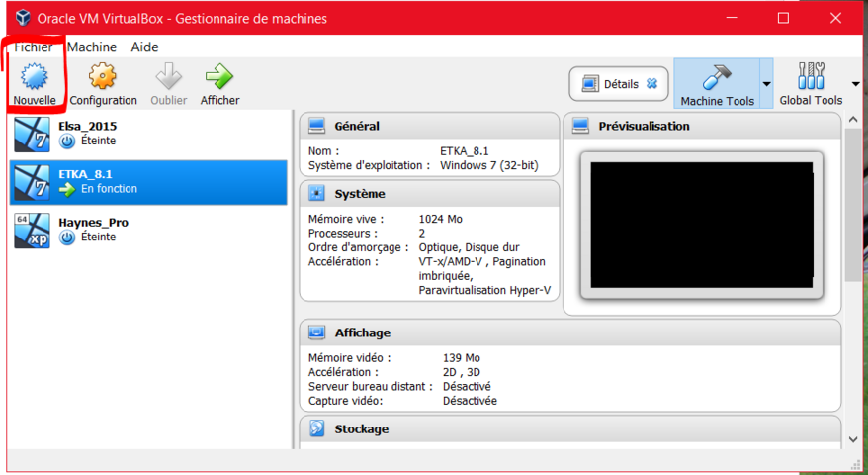Close the Détails tool via its X icon
This screenshot has height=475, width=868.
tap(652, 84)
